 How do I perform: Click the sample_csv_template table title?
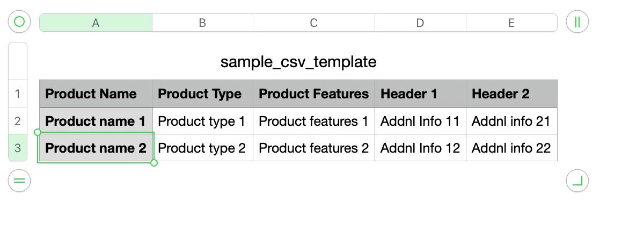tap(298, 62)
